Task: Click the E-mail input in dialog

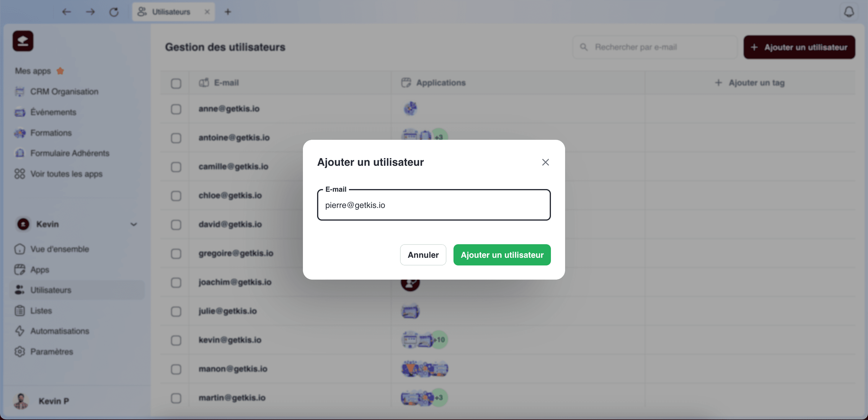Action: click(x=434, y=205)
